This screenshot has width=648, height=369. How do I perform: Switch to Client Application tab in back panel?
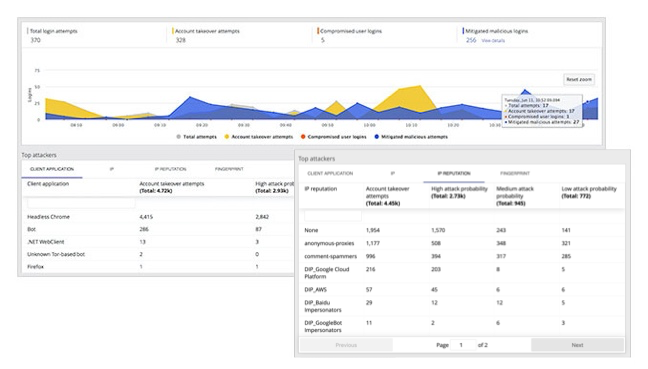click(x=52, y=169)
